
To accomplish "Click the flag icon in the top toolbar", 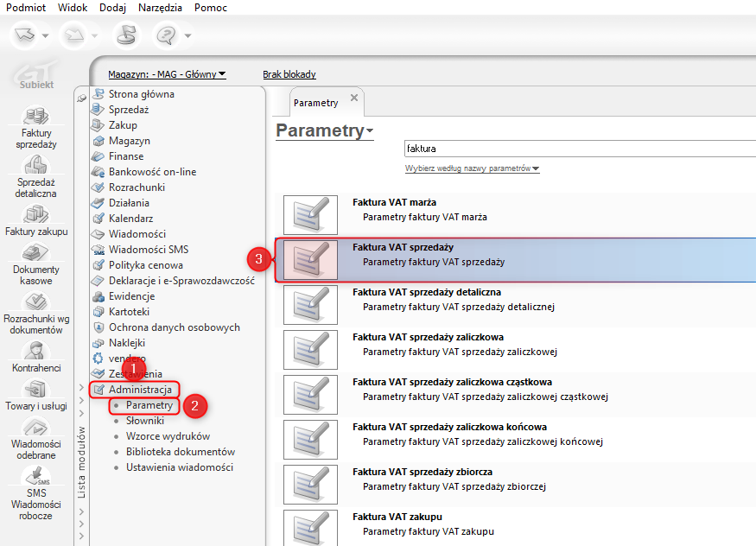I will click(126, 35).
